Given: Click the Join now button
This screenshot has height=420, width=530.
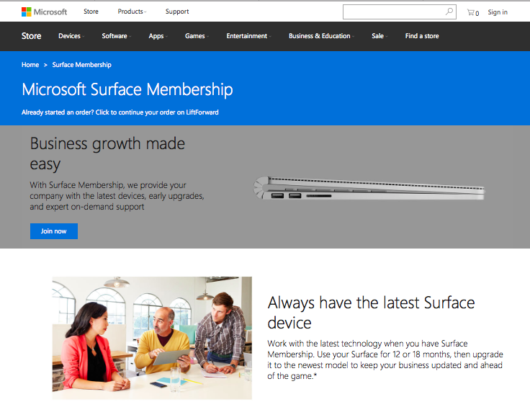Looking at the screenshot, I should pos(54,231).
